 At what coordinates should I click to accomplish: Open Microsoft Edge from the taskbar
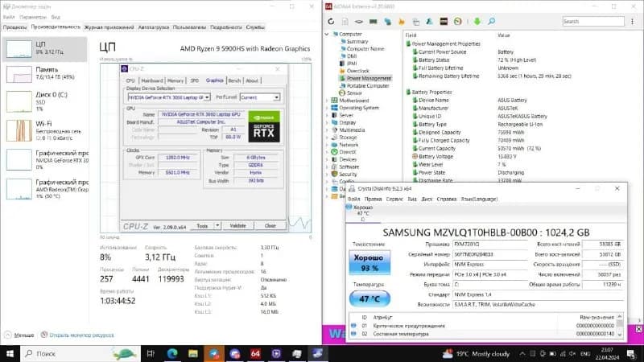[x=172, y=353]
